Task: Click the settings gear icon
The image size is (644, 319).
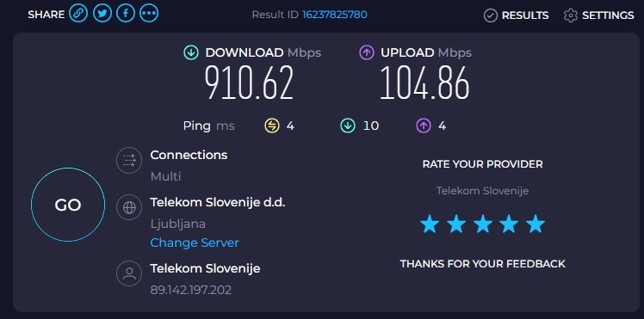Action: [570, 15]
